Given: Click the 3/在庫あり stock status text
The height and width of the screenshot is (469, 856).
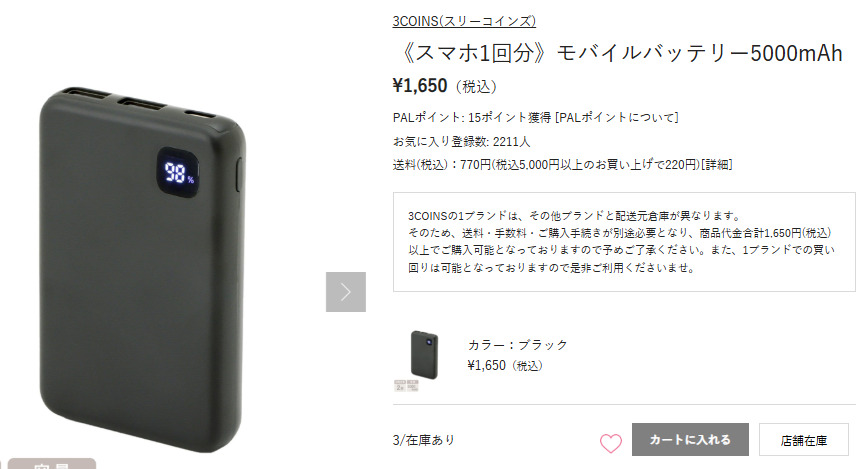Looking at the screenshot, I should (x=424, y=440).
